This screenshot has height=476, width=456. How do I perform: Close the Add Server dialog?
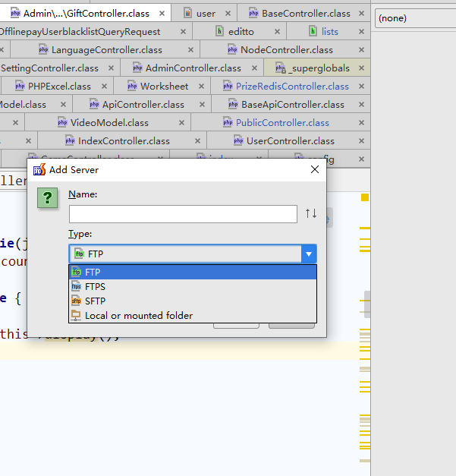click(x=315, y=169)
